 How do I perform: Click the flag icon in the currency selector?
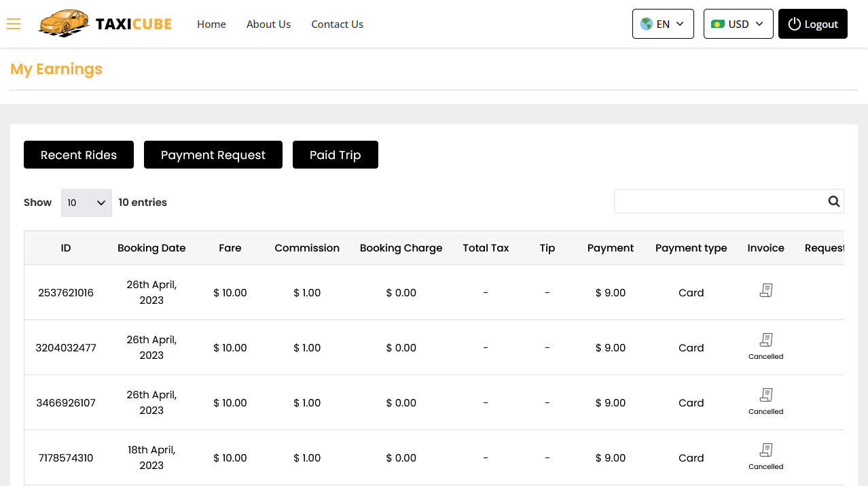(718, 24)
